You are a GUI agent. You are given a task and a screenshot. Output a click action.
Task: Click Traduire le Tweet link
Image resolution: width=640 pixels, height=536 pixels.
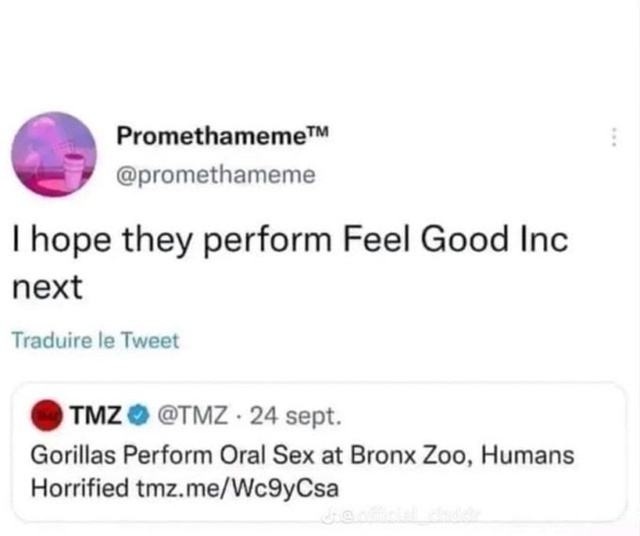point(95,340)
